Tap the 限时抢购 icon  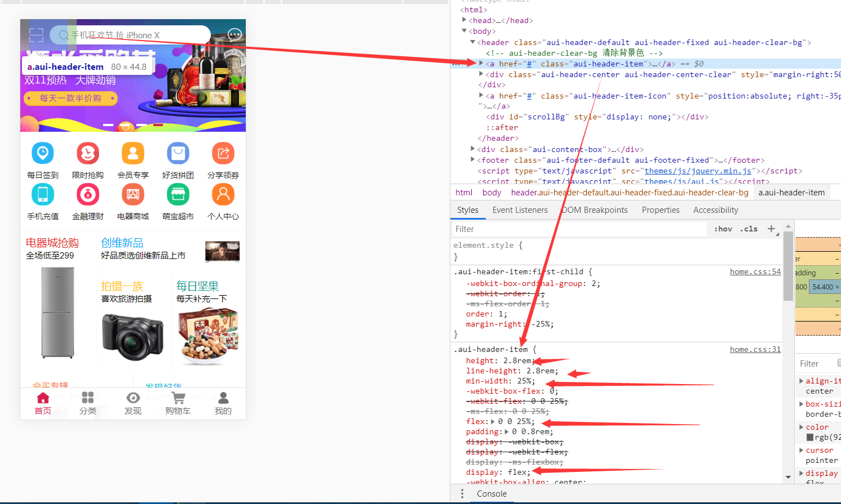pos(88,153)
